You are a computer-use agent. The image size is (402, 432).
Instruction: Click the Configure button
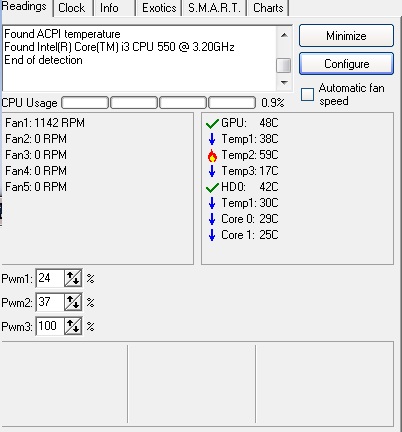tap(346, 64)
